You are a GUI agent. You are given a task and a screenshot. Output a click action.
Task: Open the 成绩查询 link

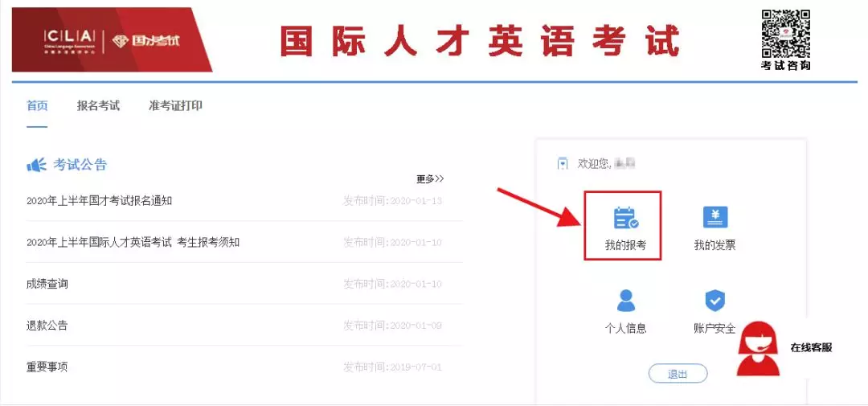point(47,284)
